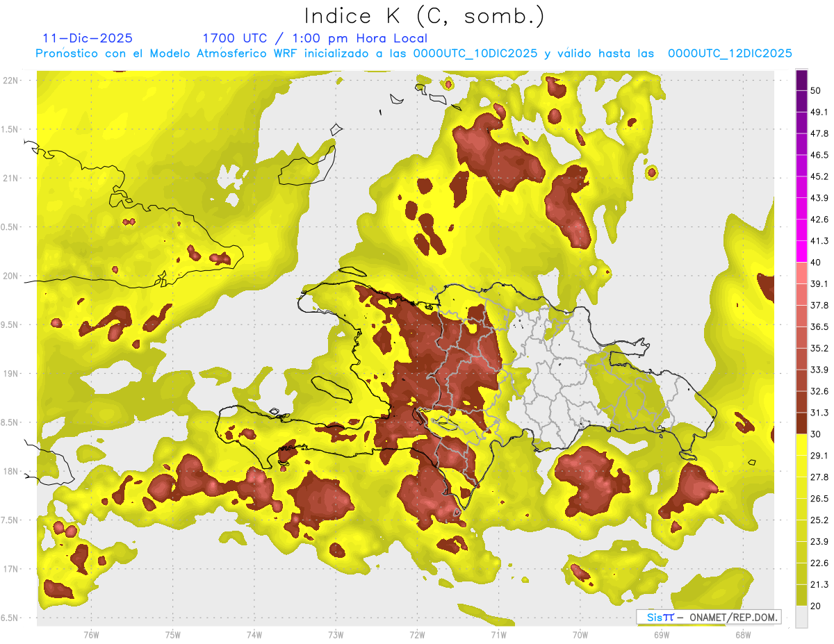Select the 68W longitude tick label
The image size is (834, 644).
pos(742,634)
